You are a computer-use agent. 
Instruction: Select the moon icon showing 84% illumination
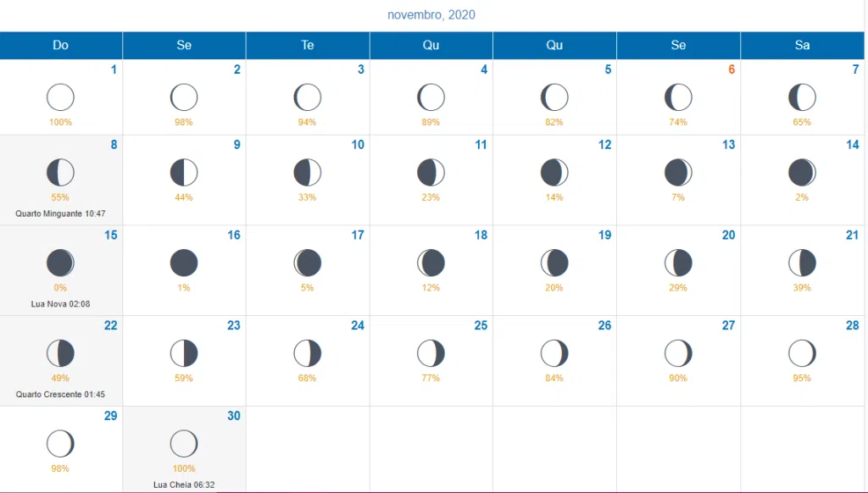point(554,353)
